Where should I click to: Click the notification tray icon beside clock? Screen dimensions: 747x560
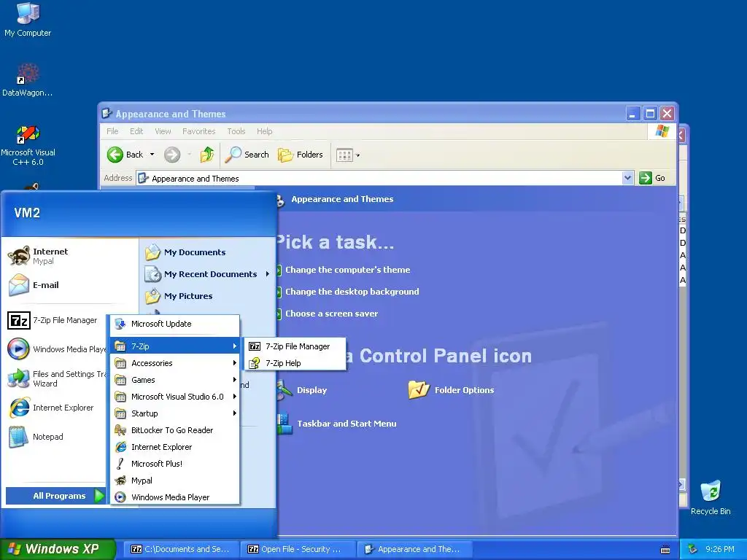tap(692, 549)
